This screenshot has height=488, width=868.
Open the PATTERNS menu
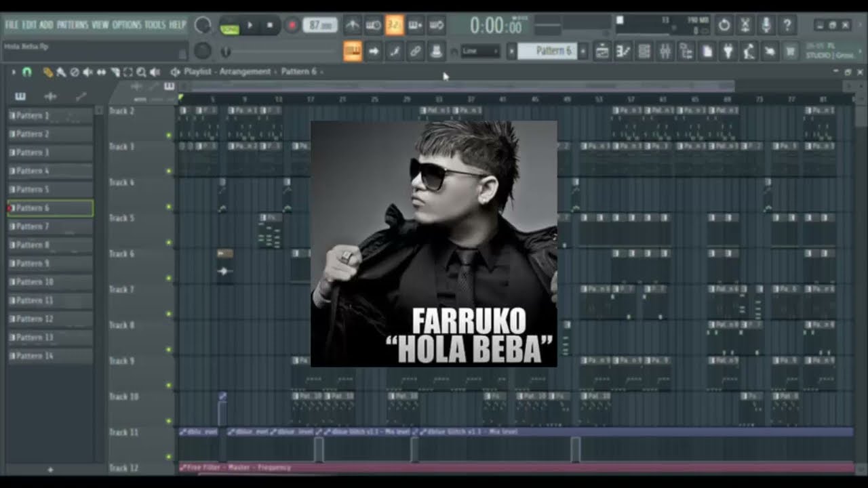[x=72, y=25]
